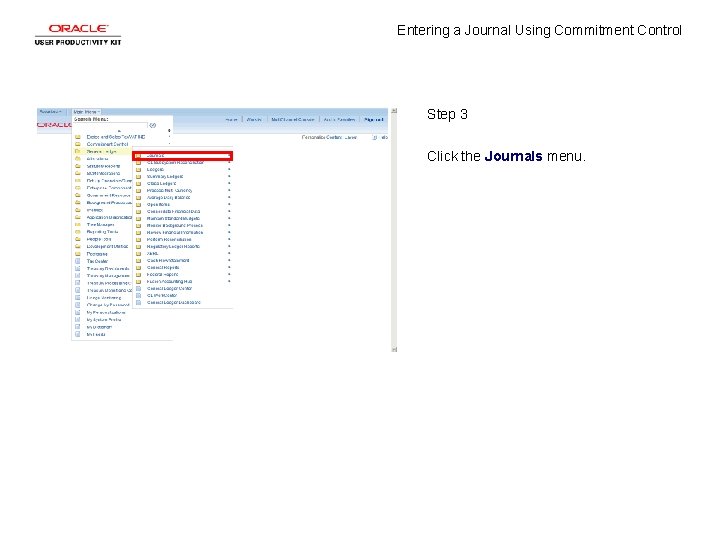Click the help icon near the Layout link

[375, 137]
